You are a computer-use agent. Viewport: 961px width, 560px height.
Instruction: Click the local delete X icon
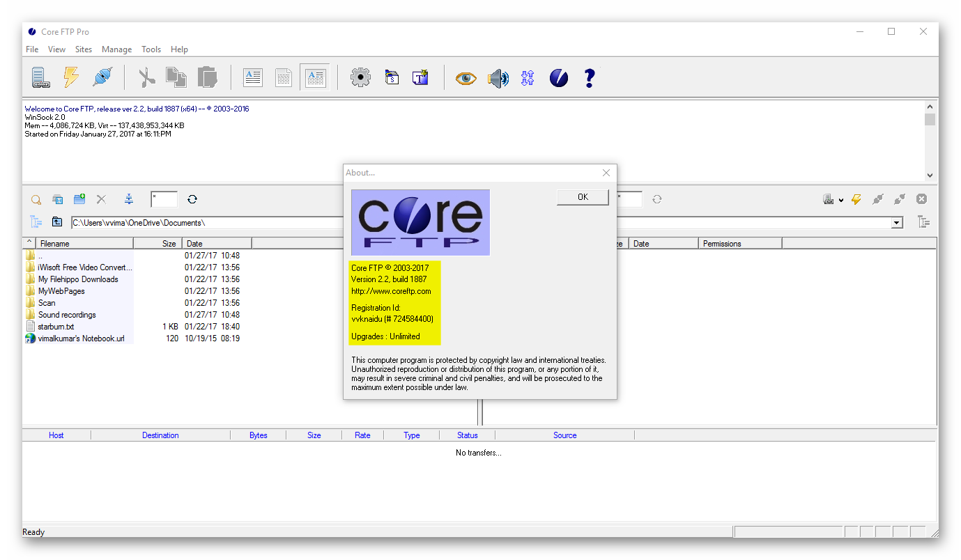click(101, 199)
